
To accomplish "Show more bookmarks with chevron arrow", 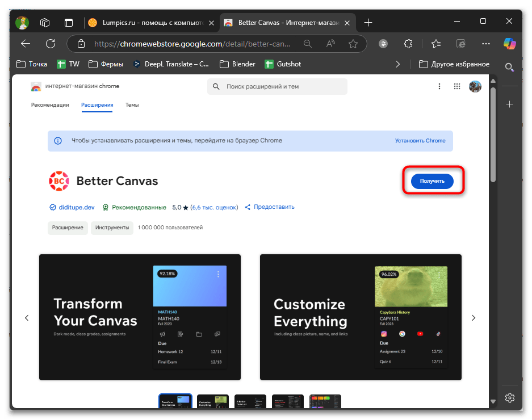I will click(397, 64).
